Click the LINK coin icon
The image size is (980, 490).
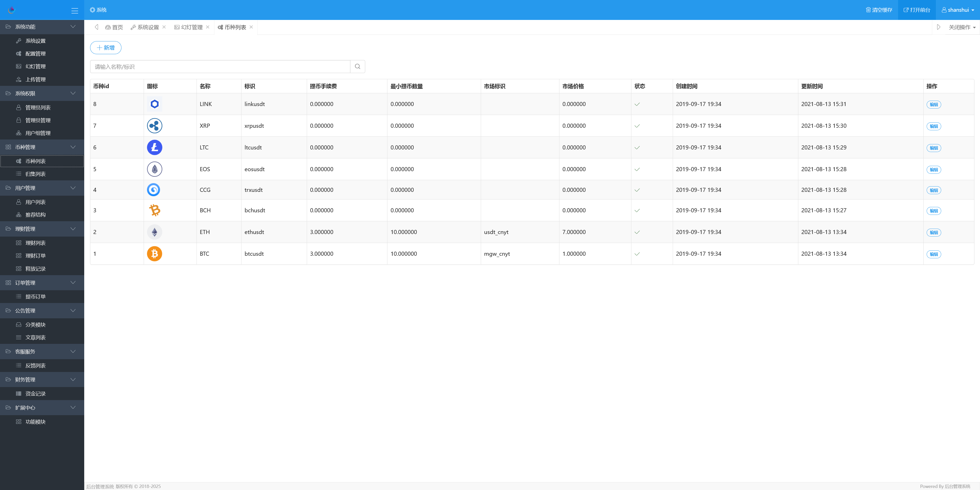point(154,104)
